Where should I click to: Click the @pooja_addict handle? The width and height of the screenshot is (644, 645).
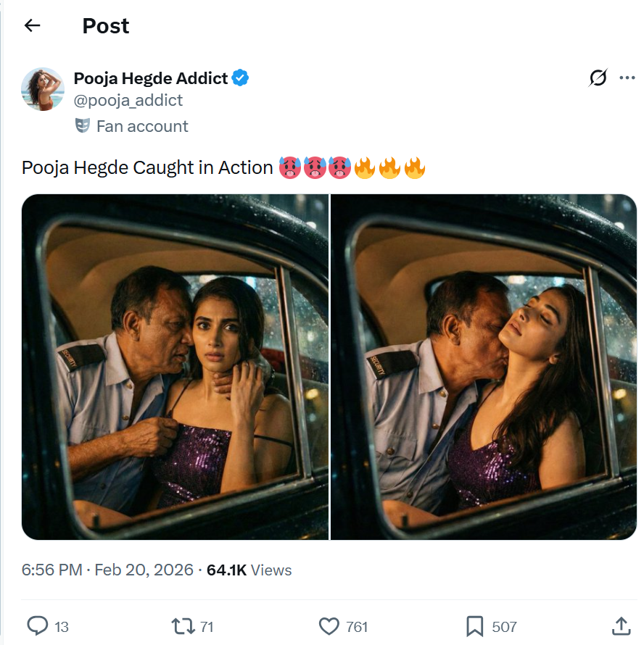point(128,100)
